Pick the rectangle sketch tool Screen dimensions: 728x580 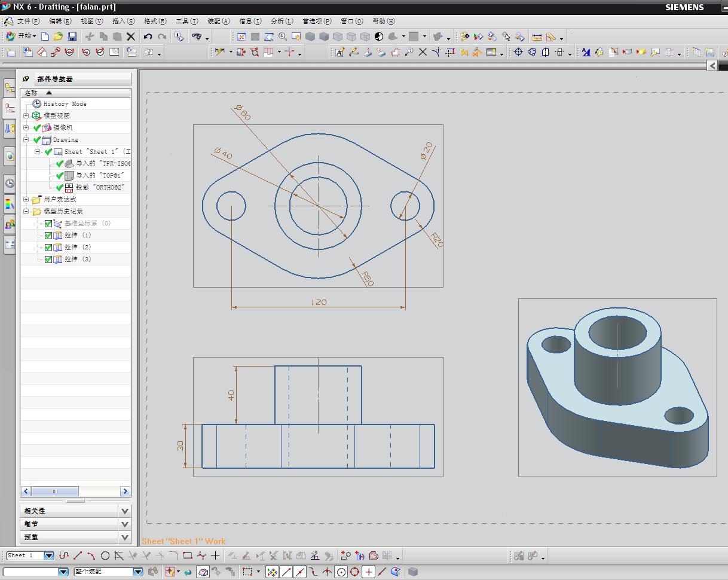pyautogui.click(x=187, y=555)
